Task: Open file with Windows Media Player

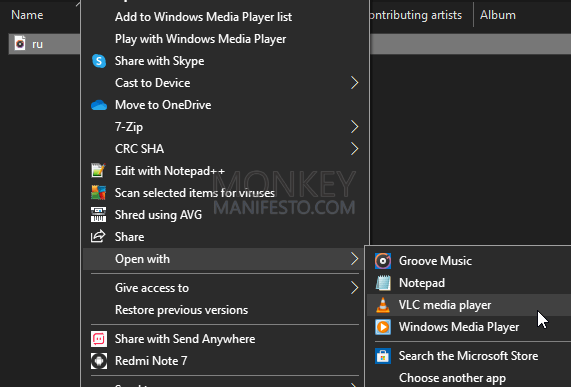Action: point(459,327)
